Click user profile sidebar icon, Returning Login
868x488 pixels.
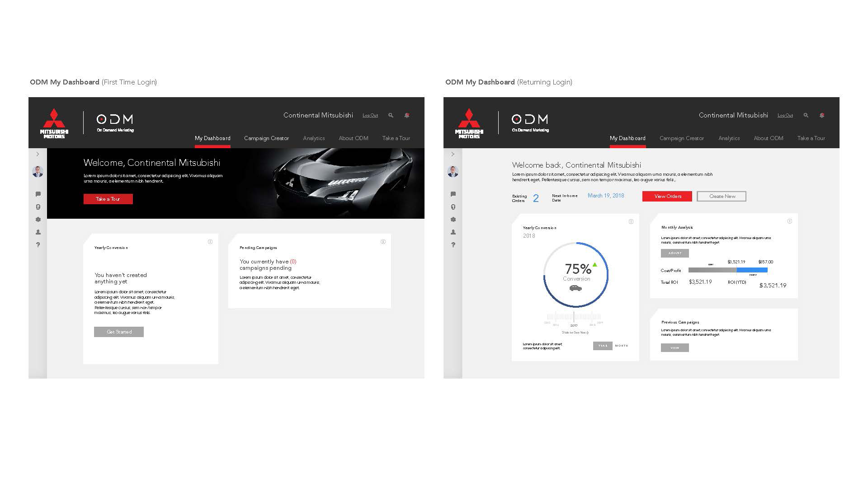[453, 232]
